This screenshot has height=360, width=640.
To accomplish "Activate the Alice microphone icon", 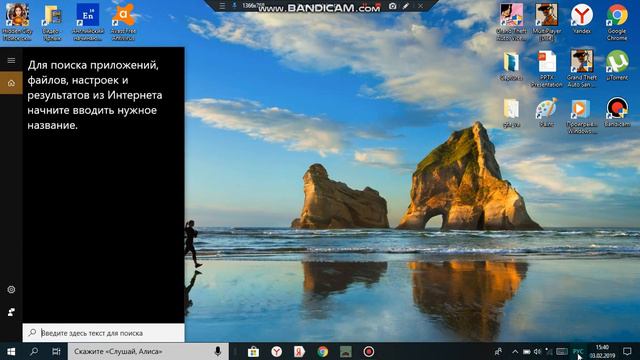I will (x=218, y=351).
